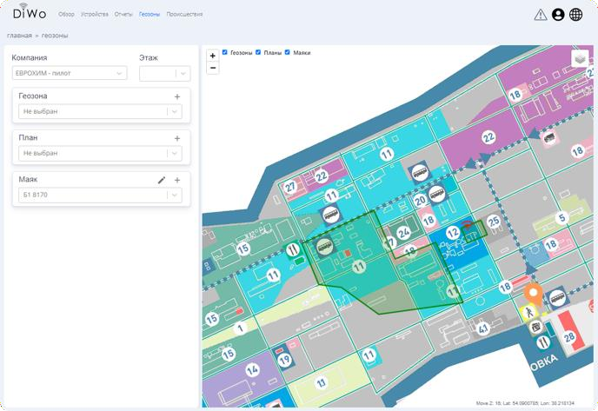
Task: Open the map layers switcher icon
Action: coord(580,59)
